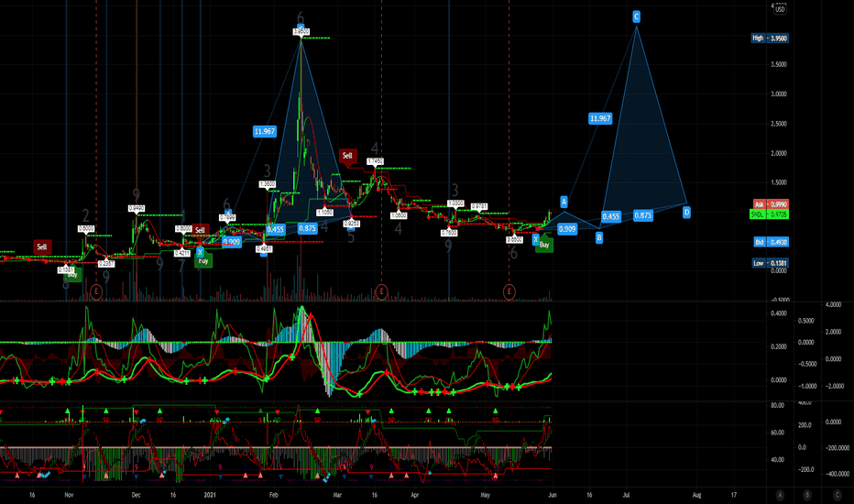
Task: Click the 2.0000 level on price axis
Action: pos(779,153)
